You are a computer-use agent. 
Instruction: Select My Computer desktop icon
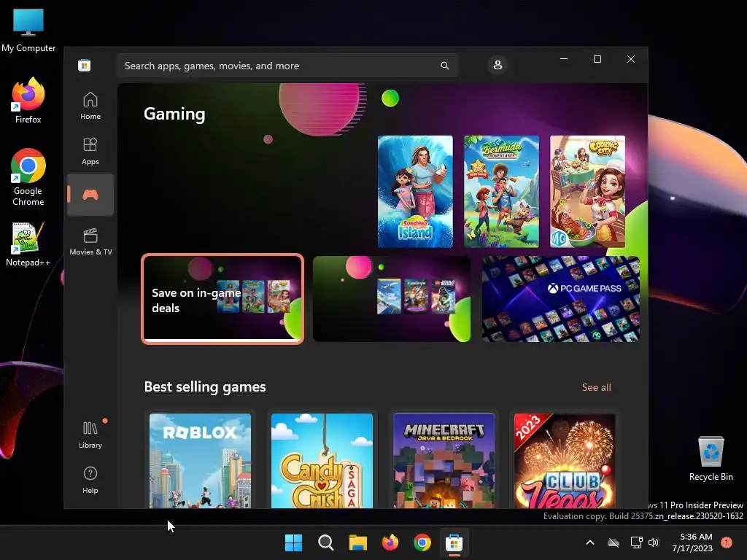[28, 30]
